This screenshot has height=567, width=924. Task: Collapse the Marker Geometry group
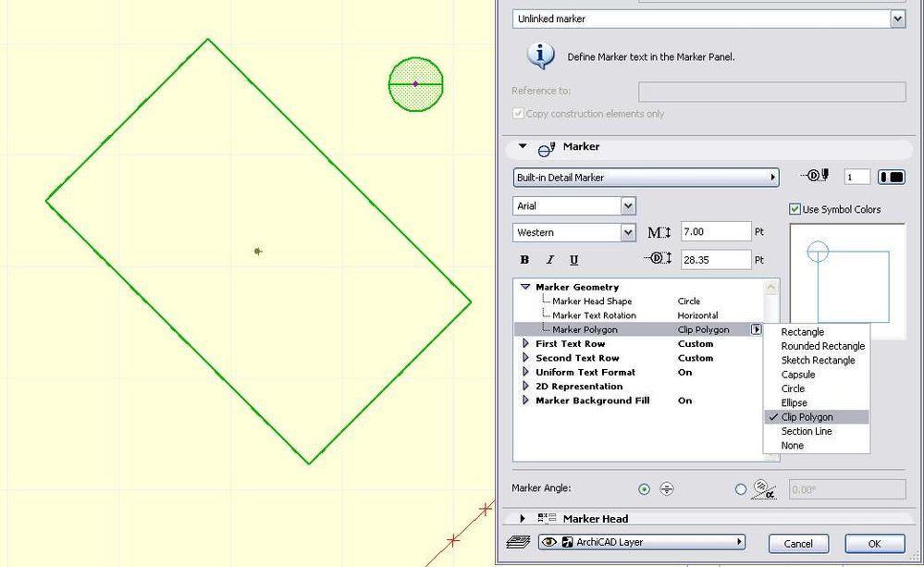click(525, 287)
